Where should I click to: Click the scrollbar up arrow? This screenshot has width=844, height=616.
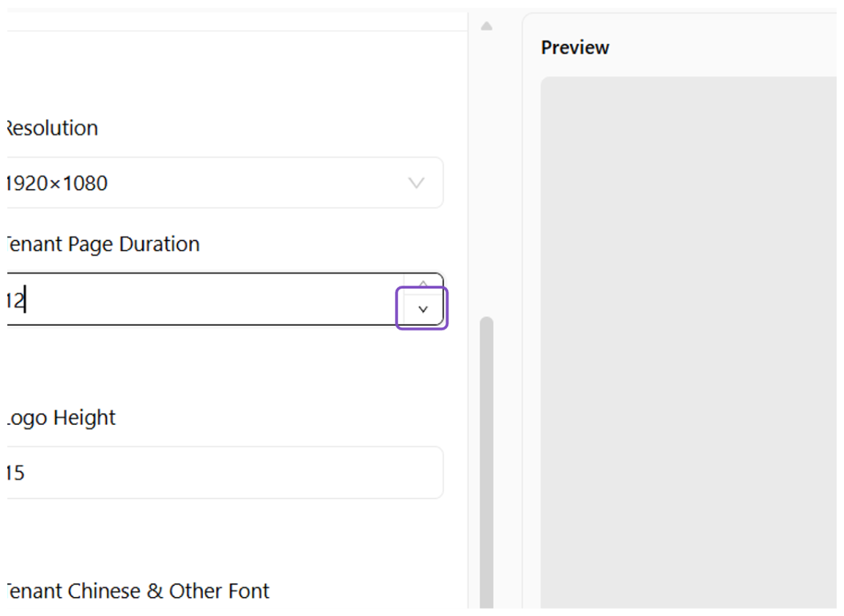coord(486,26)
